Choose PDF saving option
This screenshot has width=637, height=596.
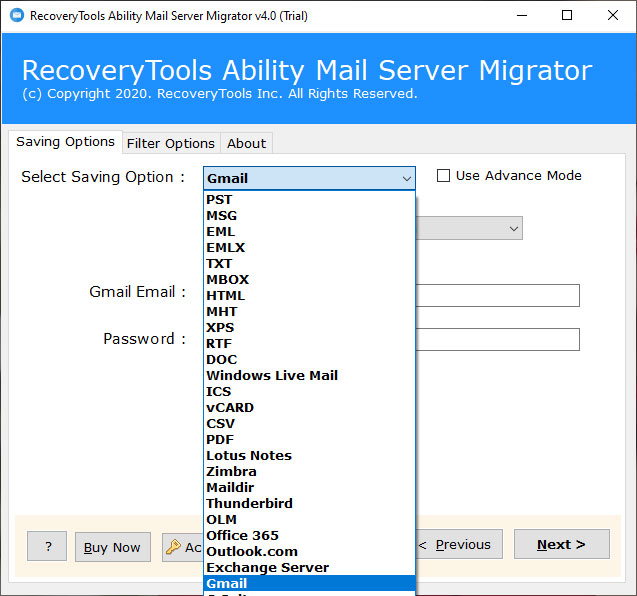pos(309,439)
